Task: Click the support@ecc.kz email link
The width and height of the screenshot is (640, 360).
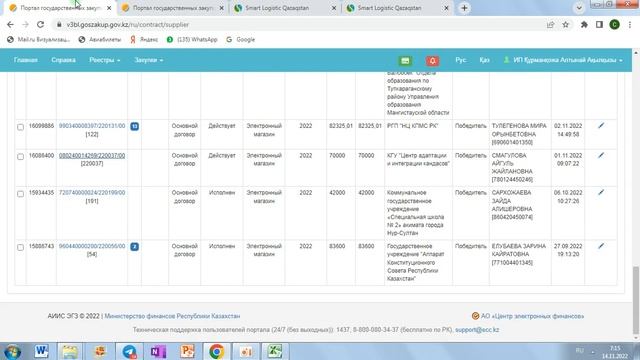Action: (x=477, y=329)
